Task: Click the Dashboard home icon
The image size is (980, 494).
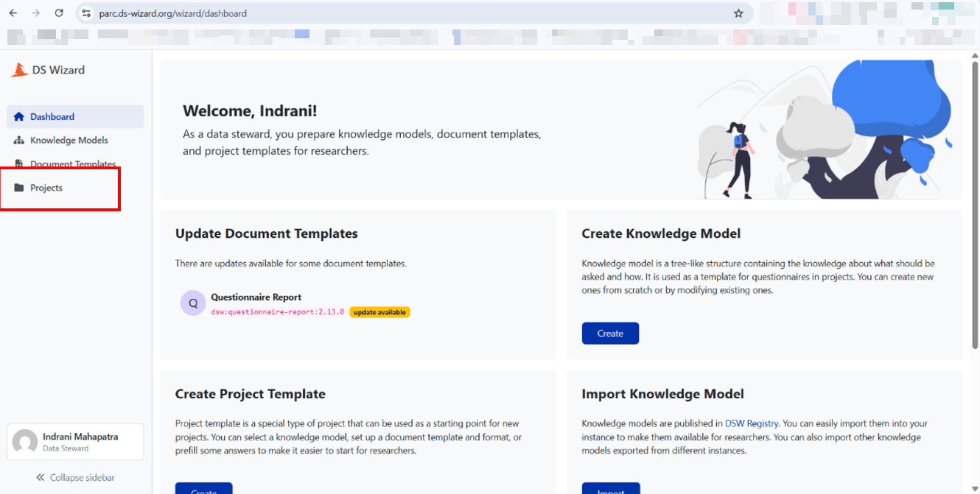Action: click(19, 116)
